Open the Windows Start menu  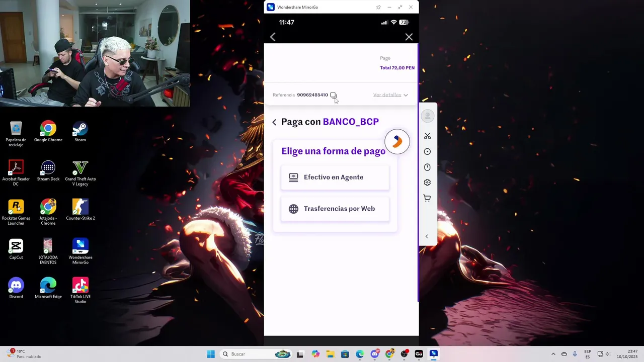pos(211,354)
